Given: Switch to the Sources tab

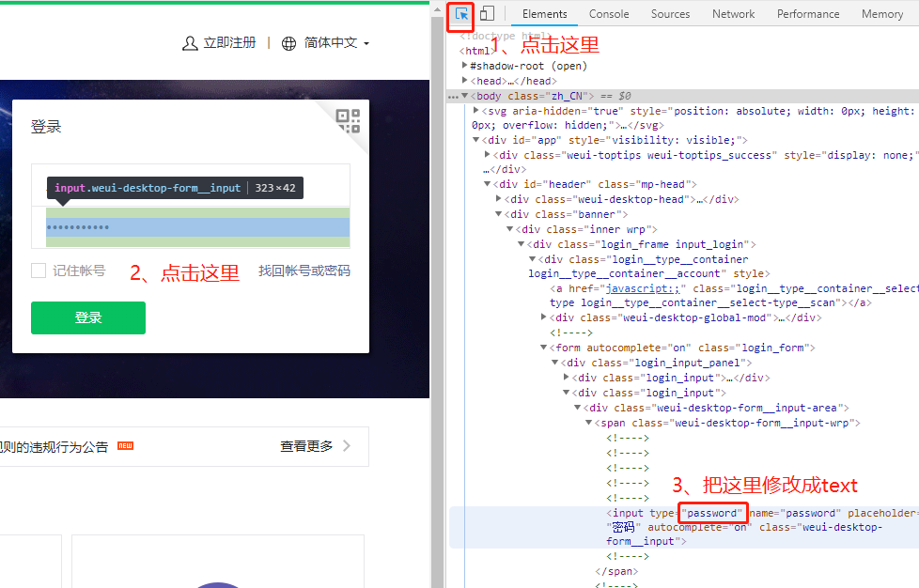Looking at the screenshot, I should coord(670,13).
